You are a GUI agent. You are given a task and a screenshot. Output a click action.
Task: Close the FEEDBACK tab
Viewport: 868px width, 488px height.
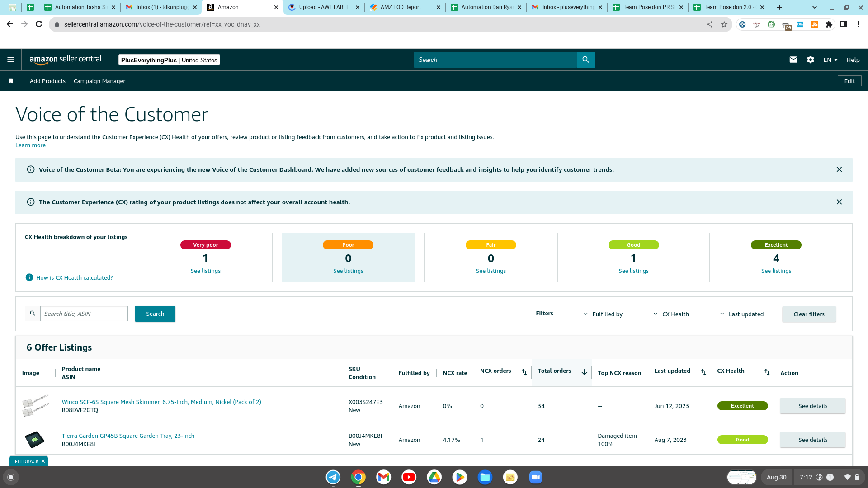pos(43,461)
